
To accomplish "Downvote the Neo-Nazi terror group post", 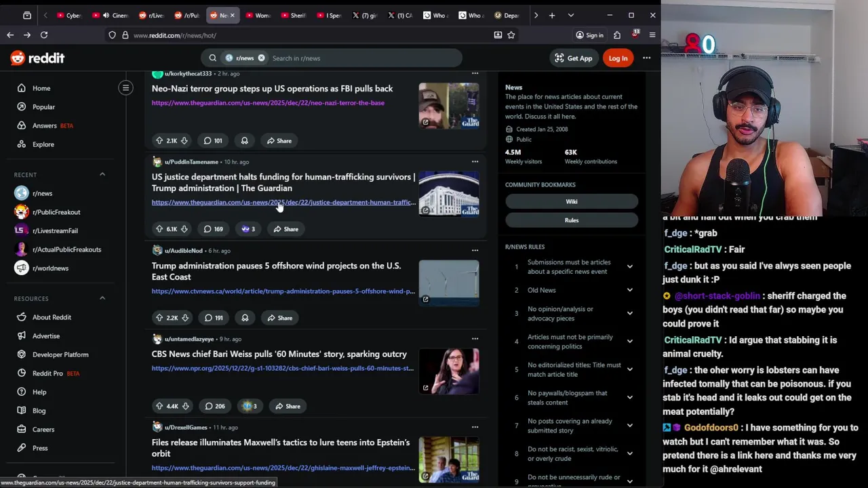I will pyautogui.click(x=184, y=141).
